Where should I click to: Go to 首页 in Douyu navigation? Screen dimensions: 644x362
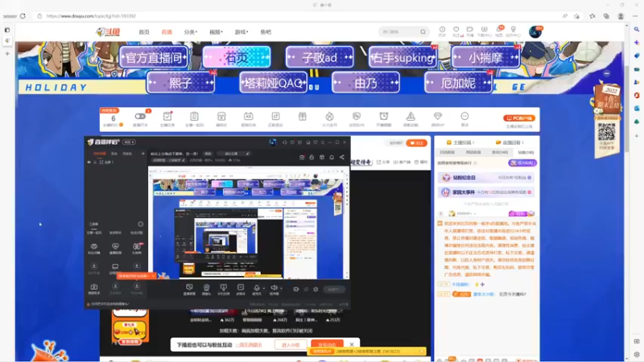[144, 32]
